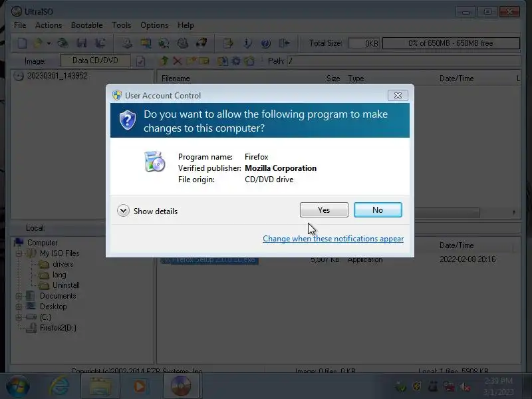Click blue info toolbar icon
The width and height of the screenshot is (532, 399).
pos(247,43)
